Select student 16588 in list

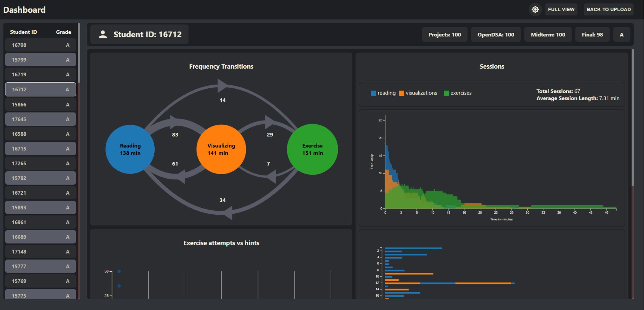pyautogui.click(x=40, y=134)
